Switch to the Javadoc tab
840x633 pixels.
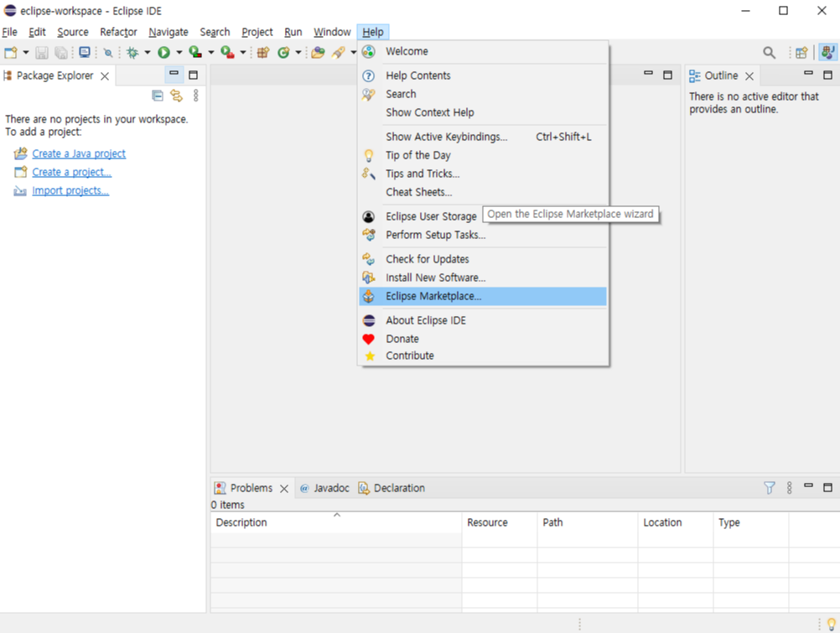tap(324, 488)
